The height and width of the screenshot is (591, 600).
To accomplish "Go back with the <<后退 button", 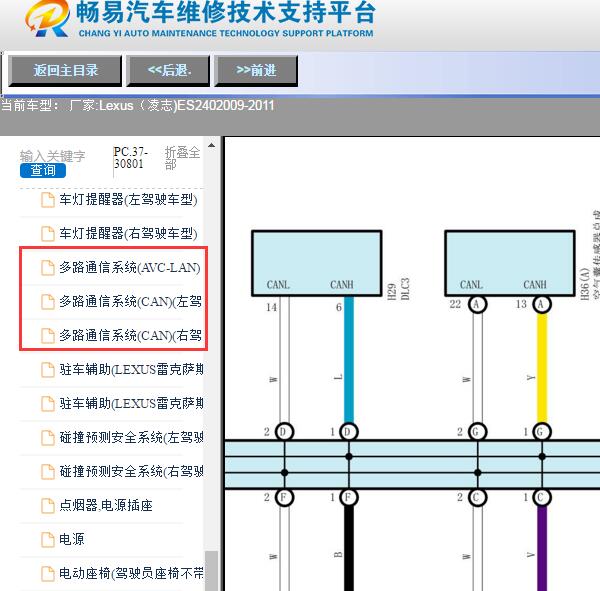I will (168, 70).
